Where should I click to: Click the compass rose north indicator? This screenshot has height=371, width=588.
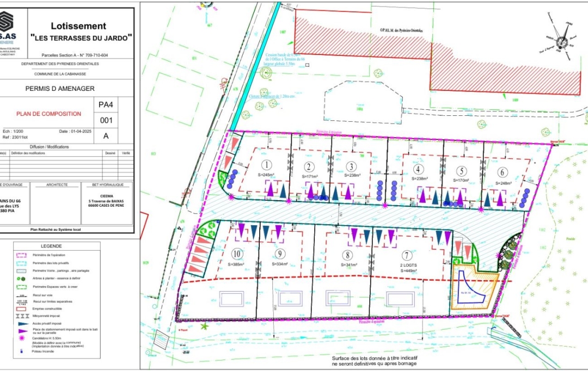[562, 41]
